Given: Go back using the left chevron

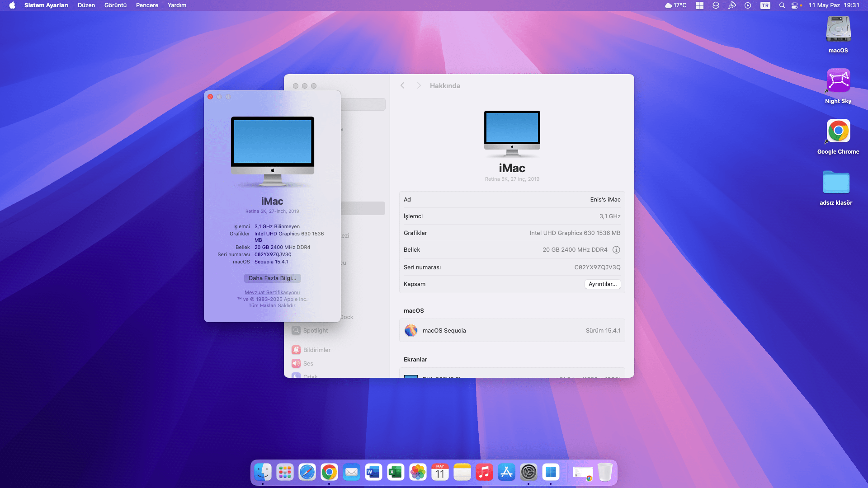Looking at the screenshot, I should 402,85.
